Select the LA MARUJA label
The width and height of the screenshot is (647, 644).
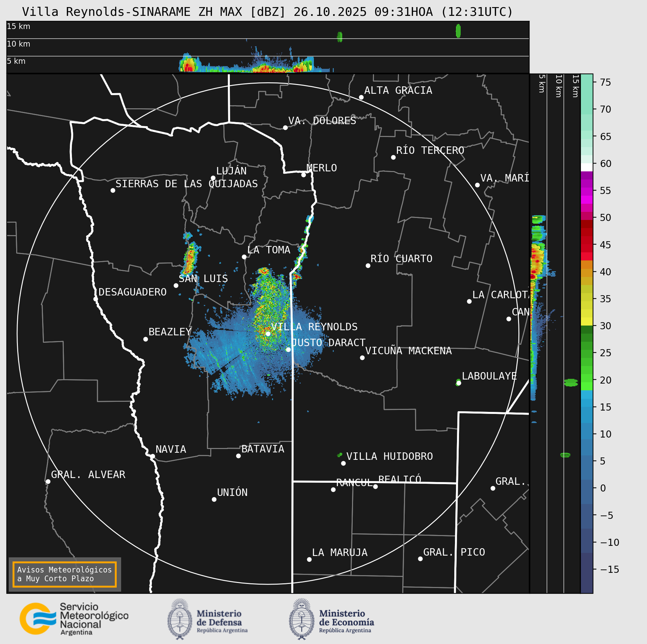(x=340, y=553)
